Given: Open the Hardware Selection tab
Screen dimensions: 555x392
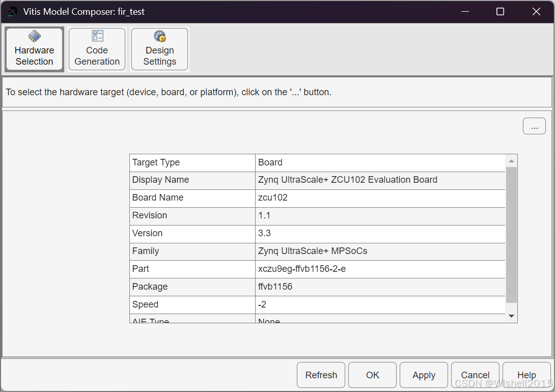Looking at the screenshot, I should point(34,49).
